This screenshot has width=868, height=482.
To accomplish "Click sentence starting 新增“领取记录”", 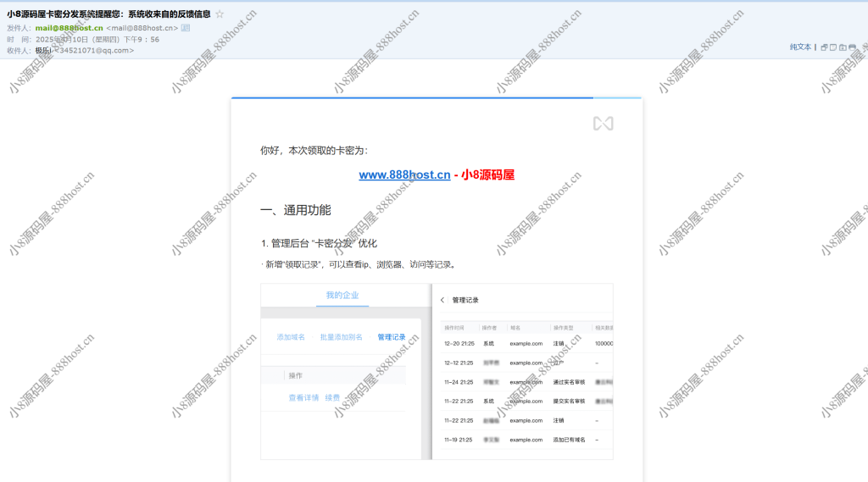I will click(x=359, y=264).
